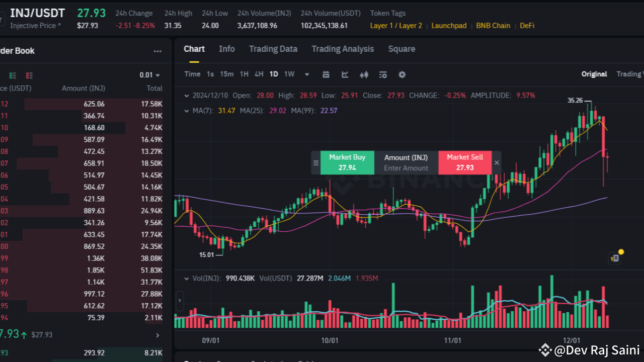Collapse the Vol(INJ) indicator row

[x=186, y=278]
